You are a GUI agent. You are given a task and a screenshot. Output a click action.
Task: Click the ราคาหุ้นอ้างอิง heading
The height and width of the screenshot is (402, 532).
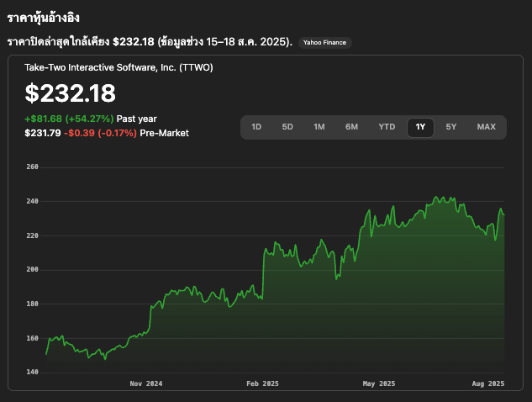(43, 18)
